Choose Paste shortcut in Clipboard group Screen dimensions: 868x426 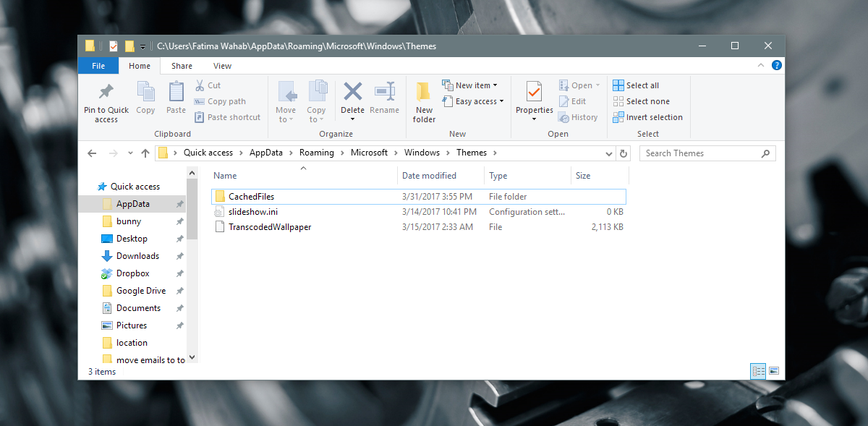click(228, 117)
